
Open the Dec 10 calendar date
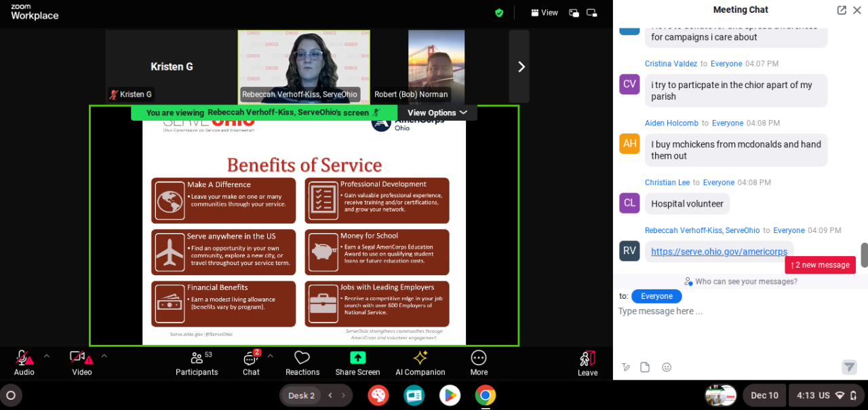point(764,395)
